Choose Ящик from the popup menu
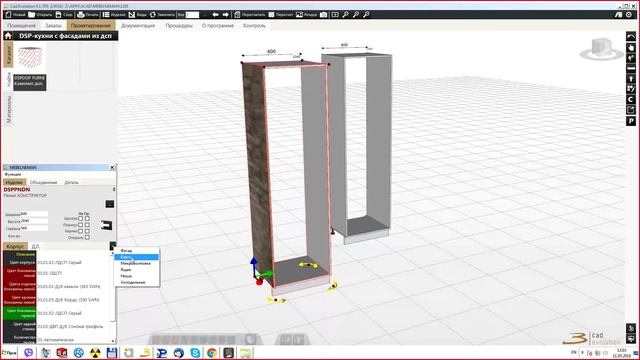Image resolution: width=640 pixels, height=360 pixels. click(x=137, y=270)
